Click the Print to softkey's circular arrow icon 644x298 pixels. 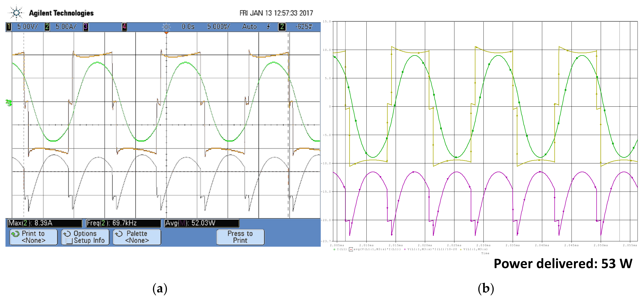coord(15,234)
